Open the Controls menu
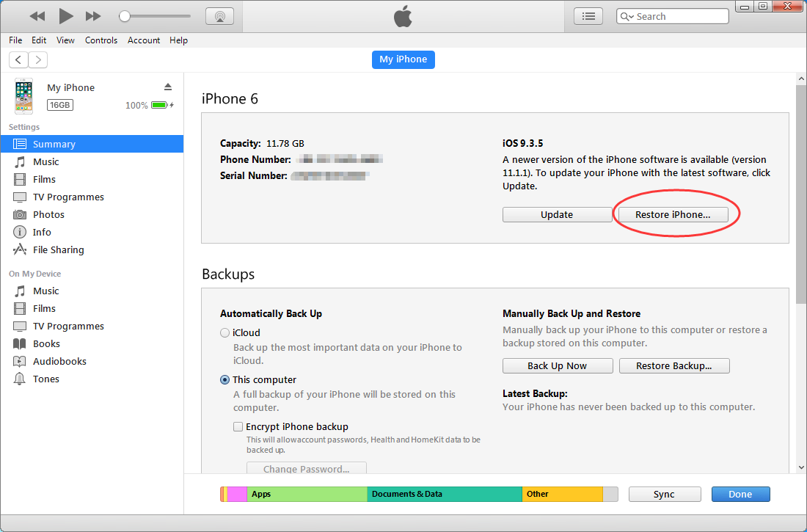 [x=101, y=40]
